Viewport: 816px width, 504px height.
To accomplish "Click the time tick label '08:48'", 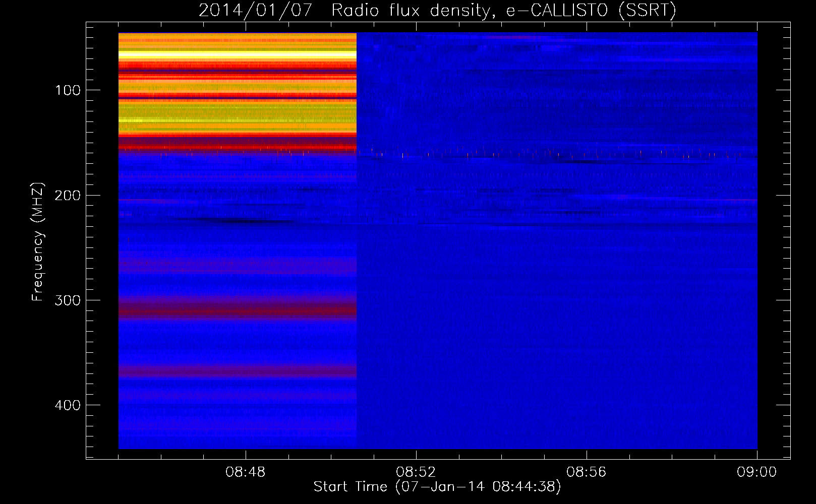I will coord(246,472).
